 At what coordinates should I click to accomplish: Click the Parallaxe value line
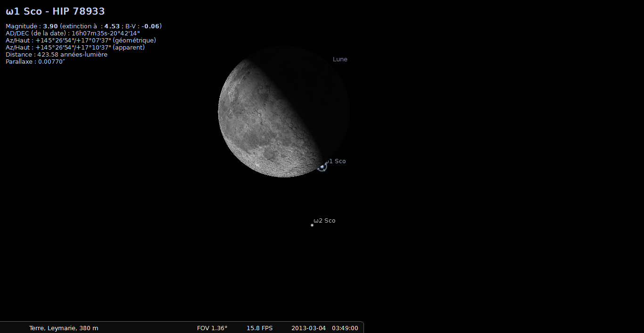[35, 62]
